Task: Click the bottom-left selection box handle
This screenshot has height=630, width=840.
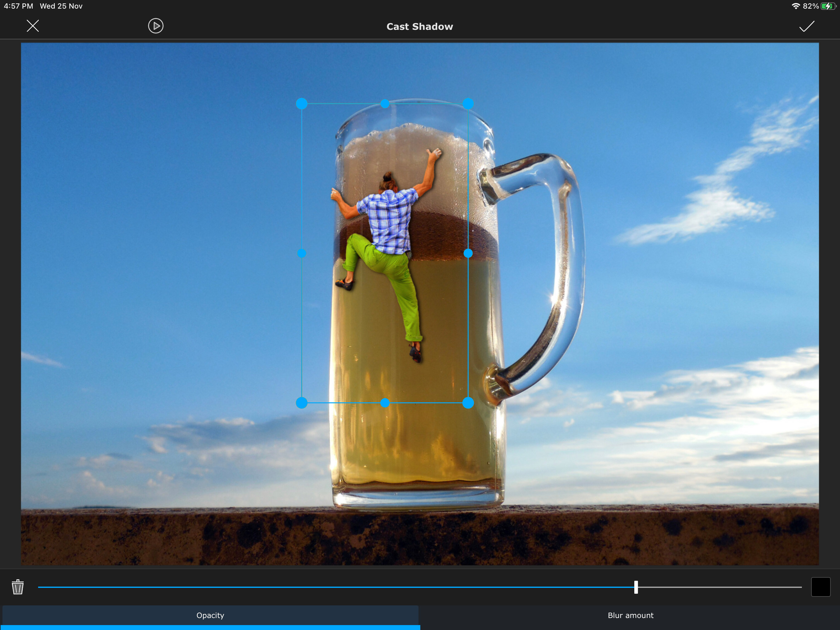Action: click(x=302, y=403)
